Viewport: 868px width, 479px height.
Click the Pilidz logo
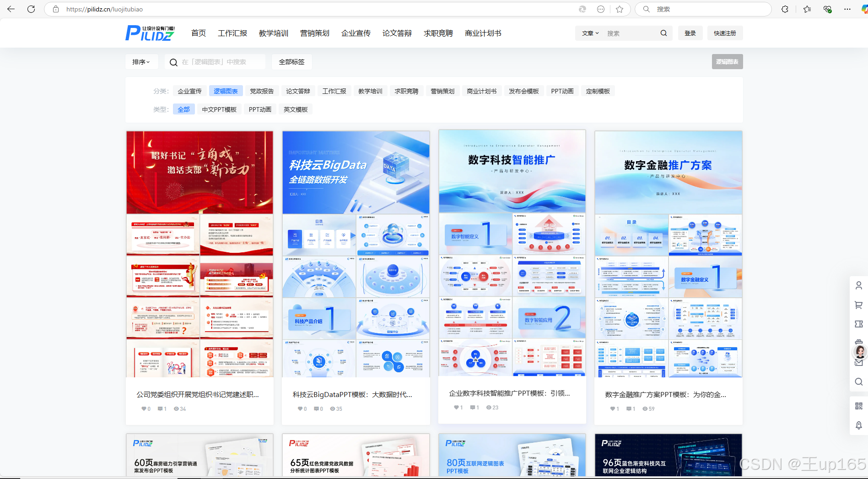150,33
